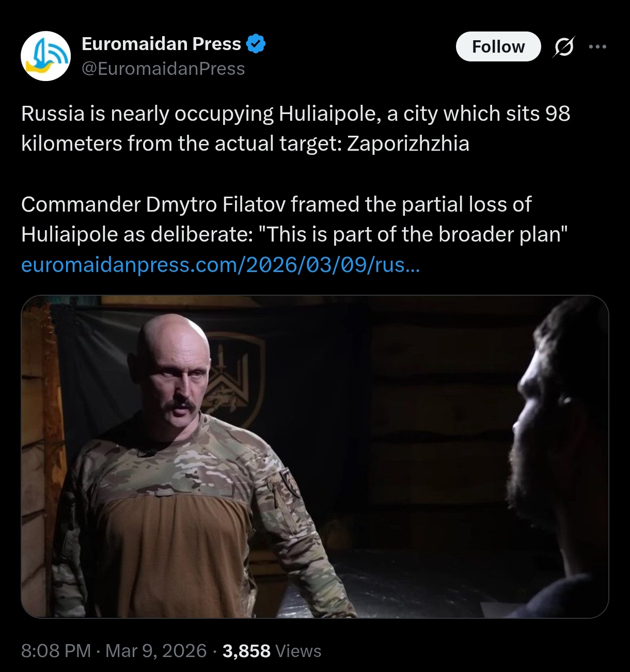The height and width of the screenshot is (672, 630).
Task: View the 3,858 view count
Action: tap(246, 651)
